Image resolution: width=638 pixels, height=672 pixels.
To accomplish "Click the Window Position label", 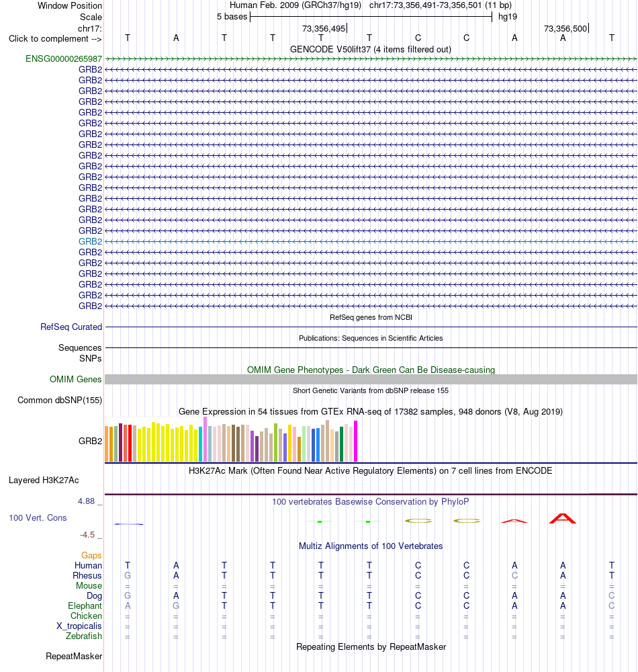I will [70, 6].
